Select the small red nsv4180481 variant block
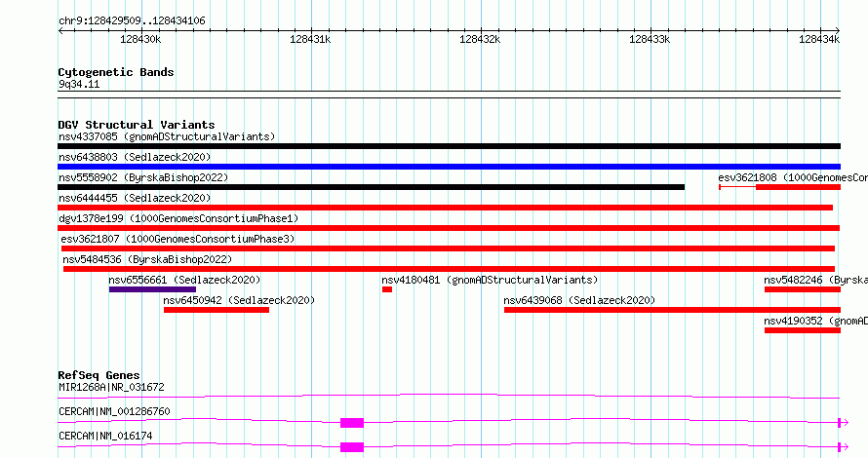This screenshot has width=868, height=458. 387,289
